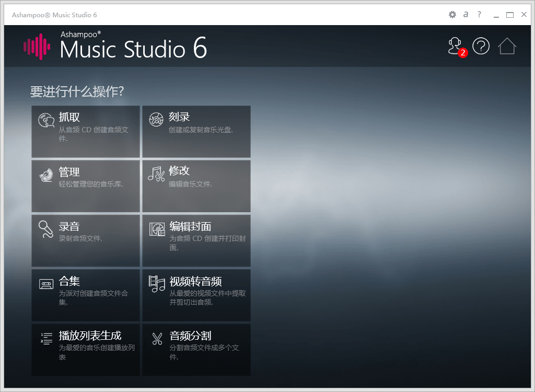
Task: Click the italic 'a' Ashampoo icon in title bar
Action: pos(466,15)
